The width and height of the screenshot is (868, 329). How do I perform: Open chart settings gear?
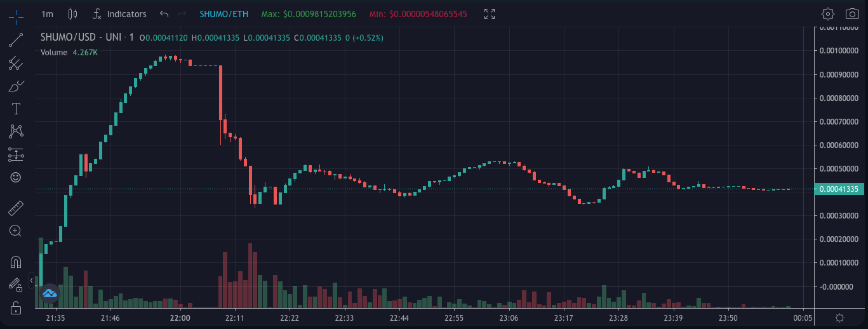pos(827,14)
